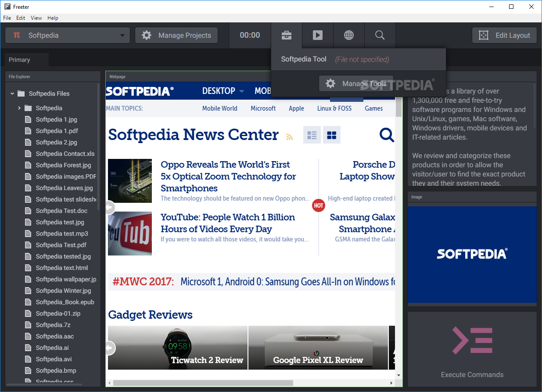Viewport: 542px width, 392px height.
Task: Click the Microsoft topic link
Action: (x=263, y=108)
